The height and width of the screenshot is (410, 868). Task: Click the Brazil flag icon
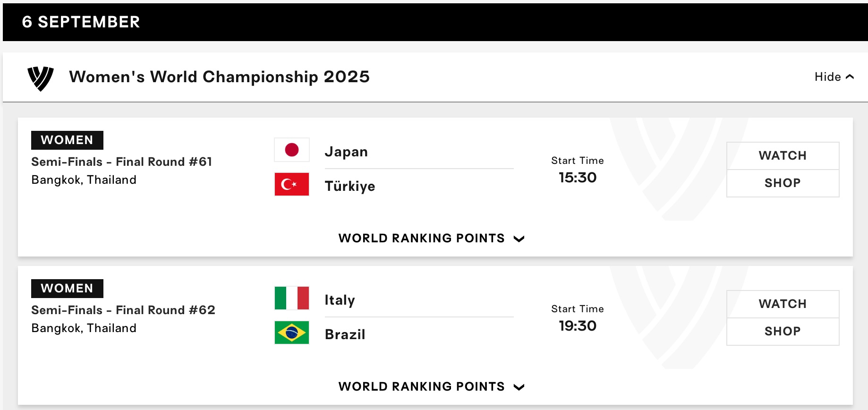point(292,333)
